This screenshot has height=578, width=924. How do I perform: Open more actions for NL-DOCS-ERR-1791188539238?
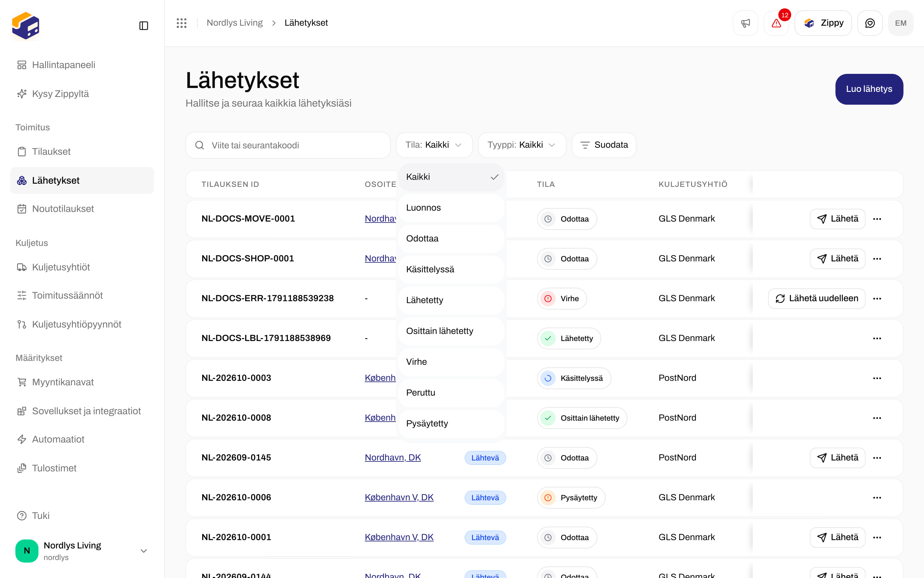pos(877,298)
